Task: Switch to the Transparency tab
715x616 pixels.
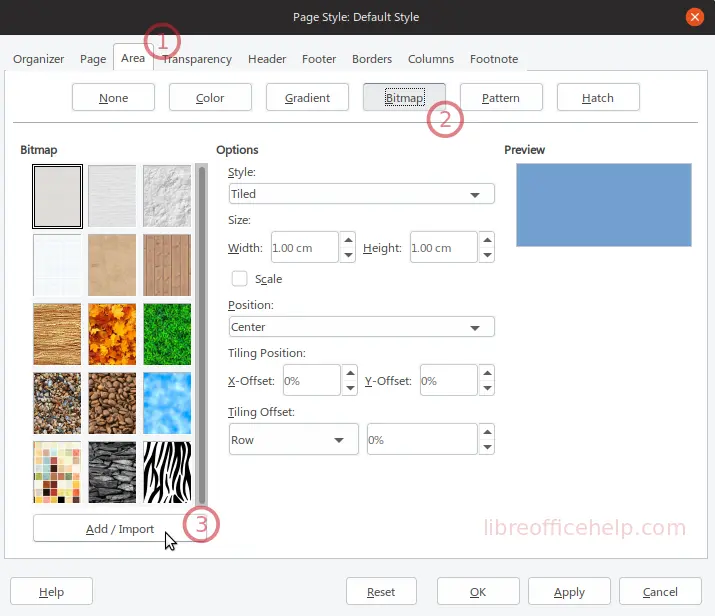Action: point(198,59)
